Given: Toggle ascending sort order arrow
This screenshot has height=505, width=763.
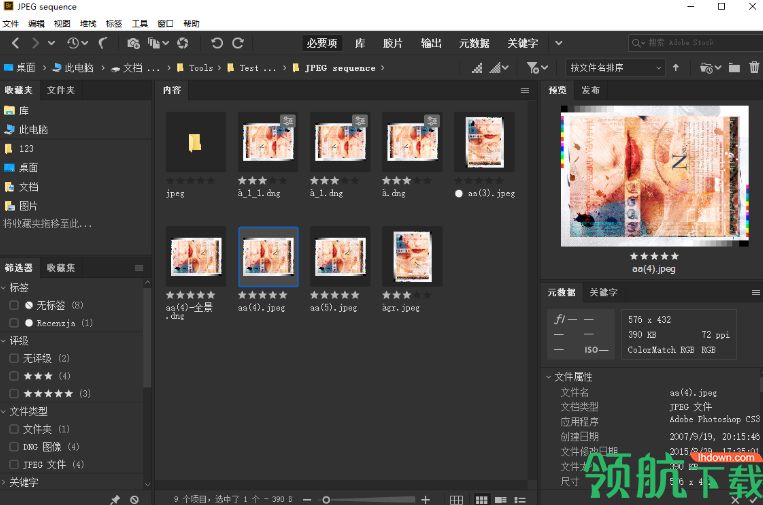Looking at the screenshot, I should point(676,68).
